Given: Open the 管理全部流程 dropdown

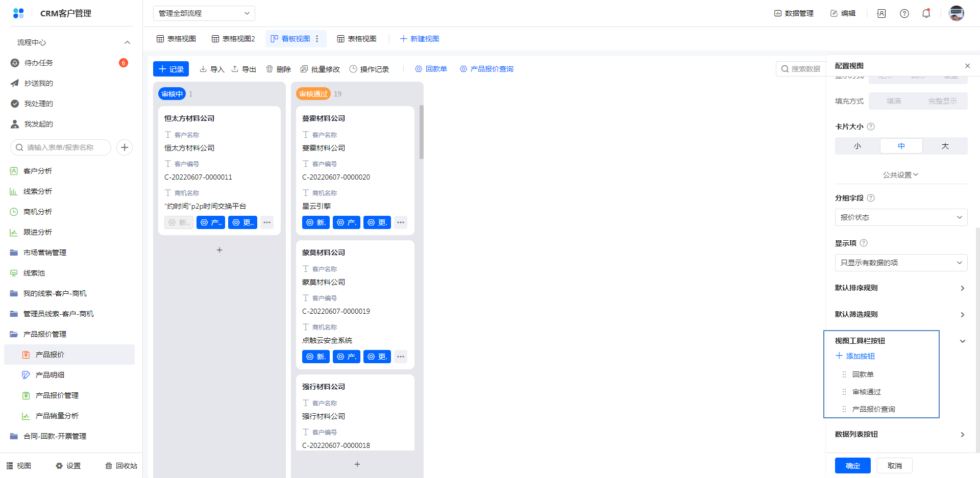Looking at the screenshot, I should tap(204, 13).
